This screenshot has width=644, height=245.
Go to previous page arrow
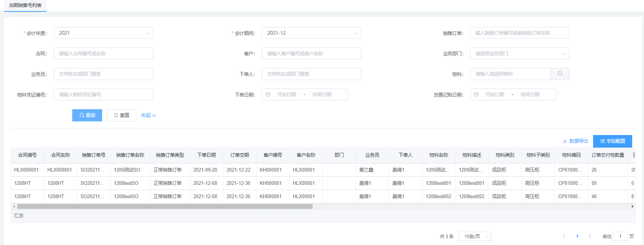pyautogui.click(x=564, y=236)
